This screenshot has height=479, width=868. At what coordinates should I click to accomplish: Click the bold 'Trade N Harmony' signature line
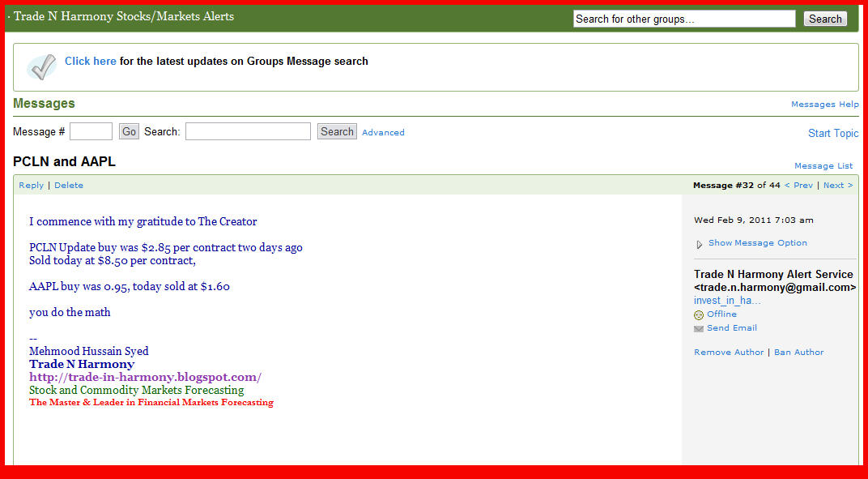82,364
